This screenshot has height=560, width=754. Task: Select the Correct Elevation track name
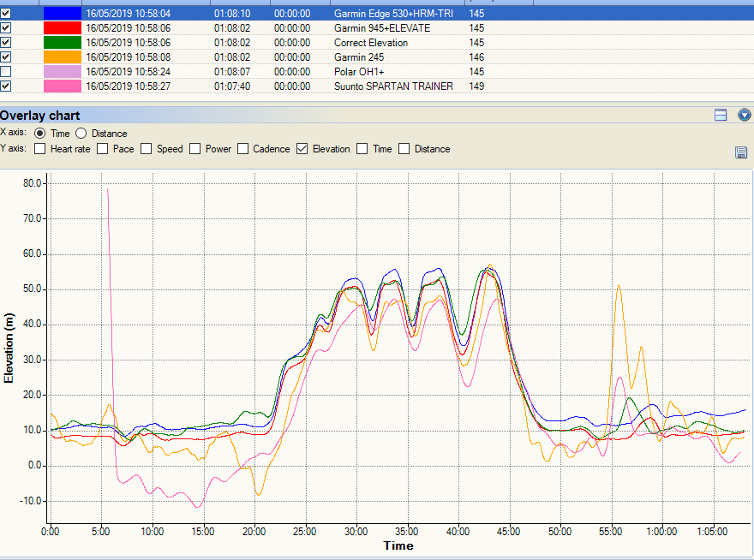(x=370, y=42)
